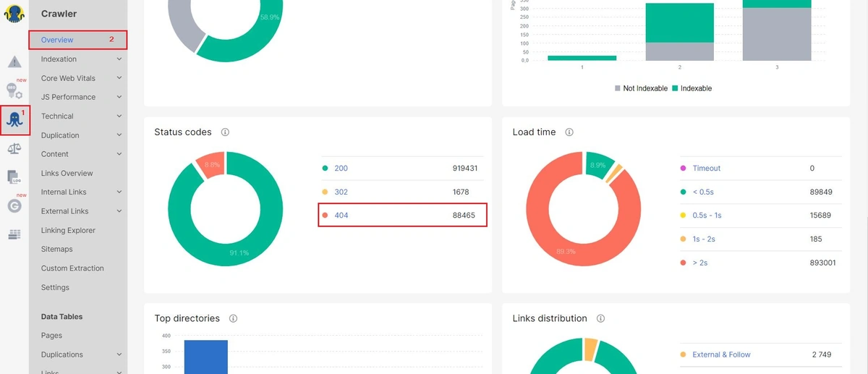Screen dimensions: 868x374
Task: Open the 404 status code link
Action: [341, 216]
